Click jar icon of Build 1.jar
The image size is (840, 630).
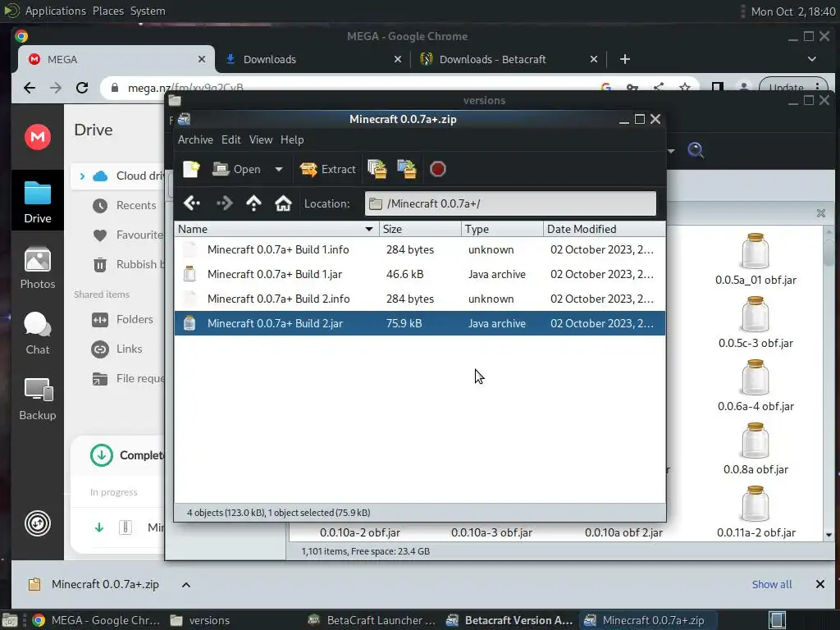(x=189, y=274)
